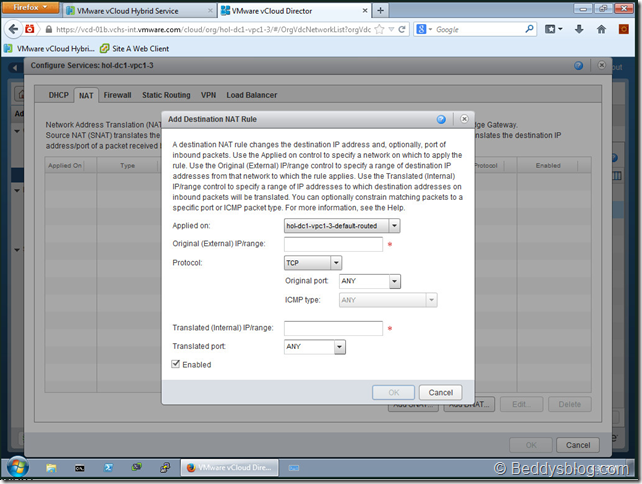Click the Google search engine icon

421,29
